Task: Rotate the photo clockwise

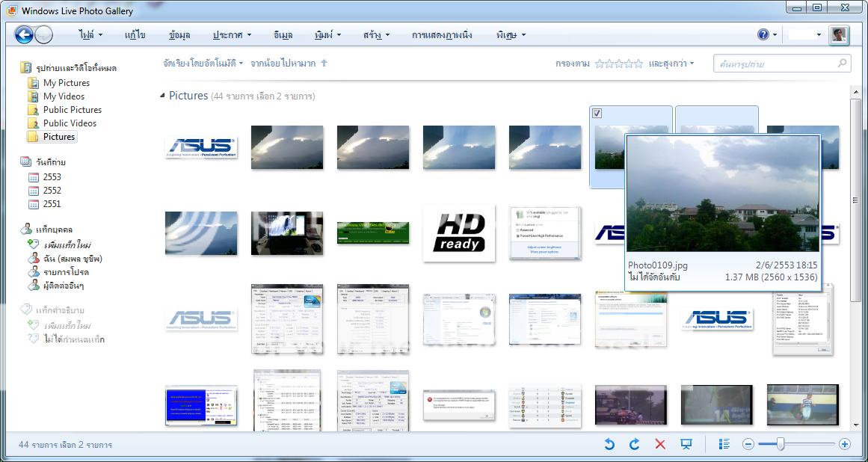Action: pos(635,444)
